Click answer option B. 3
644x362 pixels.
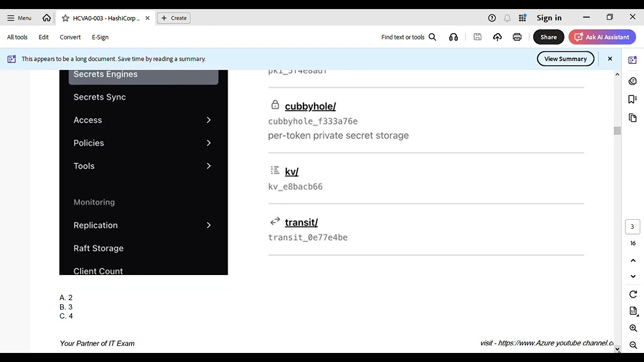(66, 307)
